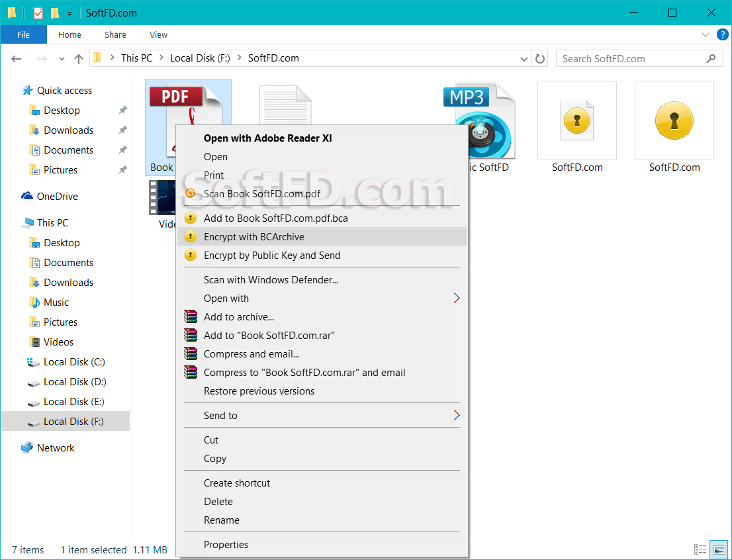This screenshot has height=560, width=732.
Task: Select Quick access in navigation pane
Action: pos(64,91)
